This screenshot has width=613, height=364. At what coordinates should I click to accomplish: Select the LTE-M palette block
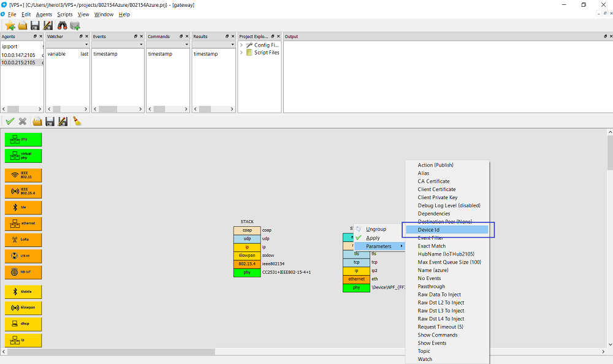23,256
